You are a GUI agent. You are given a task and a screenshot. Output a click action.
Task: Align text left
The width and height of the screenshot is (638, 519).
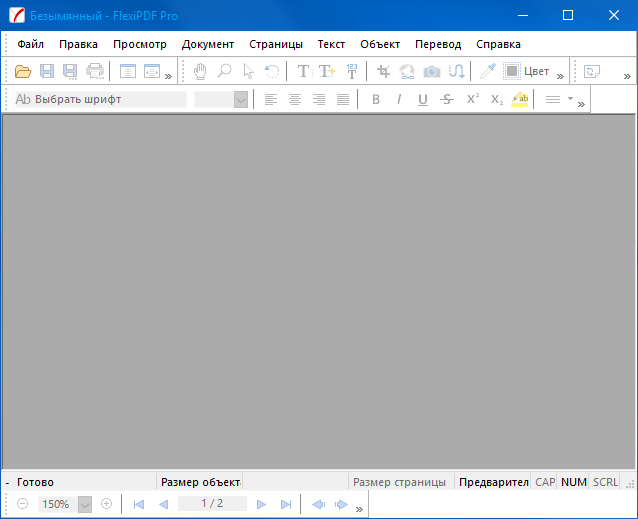(x=271, y=99)
